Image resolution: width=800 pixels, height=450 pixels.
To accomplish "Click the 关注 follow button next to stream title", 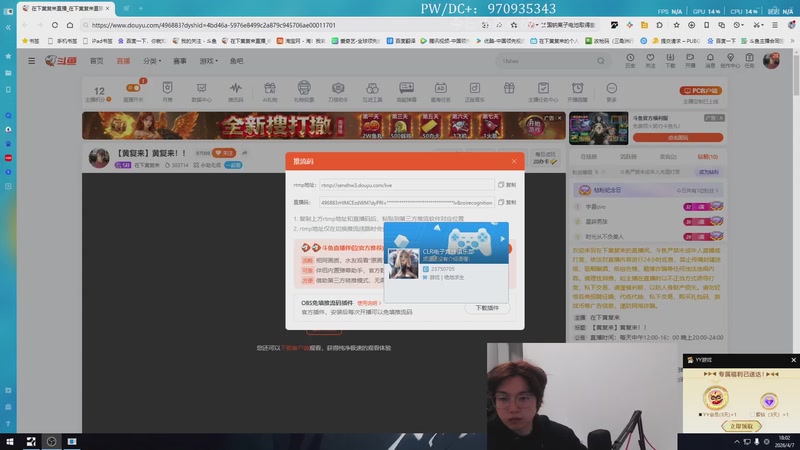I will (x=224, y=153).
